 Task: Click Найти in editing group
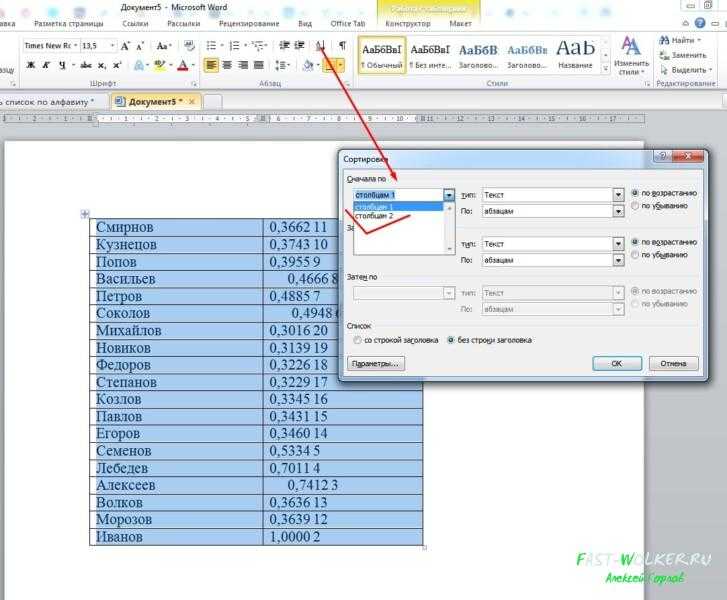click(681, 40)
